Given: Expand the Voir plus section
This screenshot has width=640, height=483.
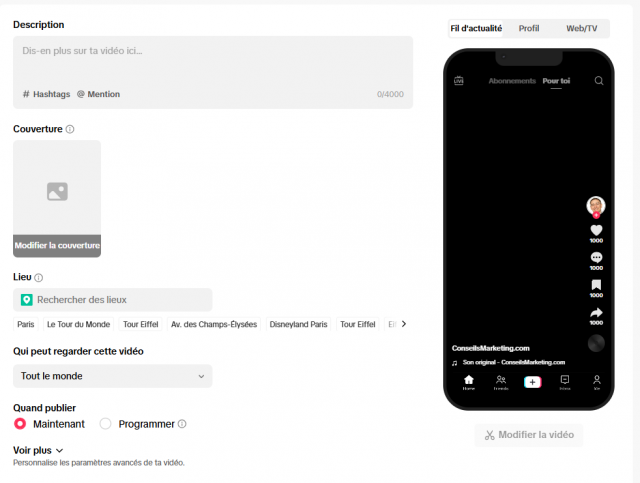Looking at the screenshot, I should click(38, 450).
